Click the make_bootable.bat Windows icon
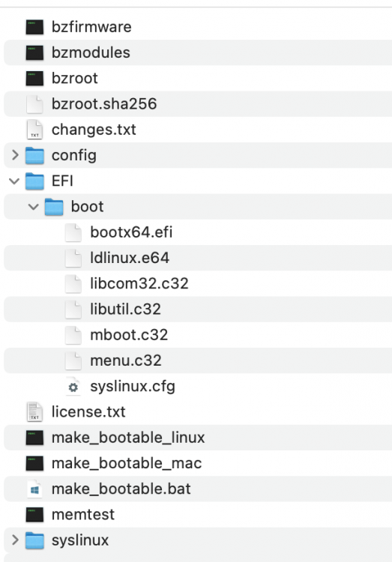The width and height of the screenshot is (392, 562). (34, 489)
